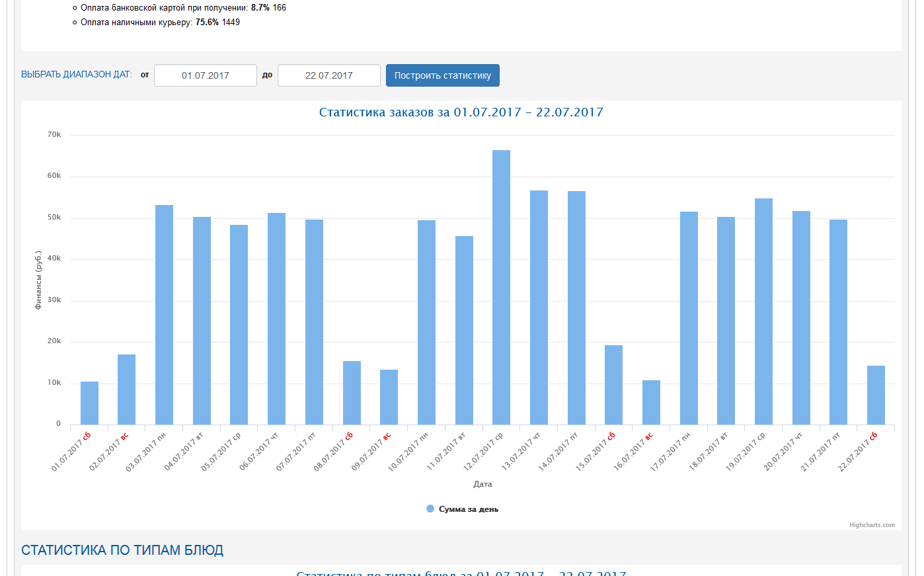Click the start date field 01.07.2017
The height and width of the screenshot is (576, 924).
click(x=206, y=75)
